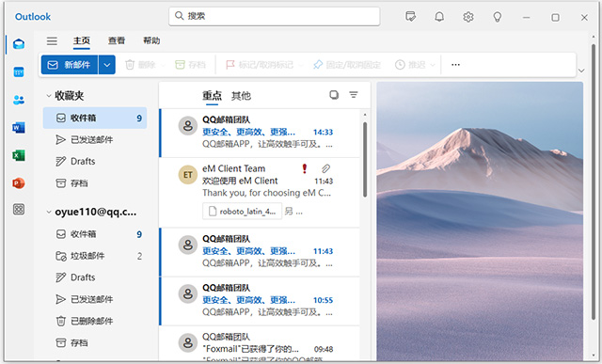
Task: Launch Word from the sidebar
Action: point(19,128)
